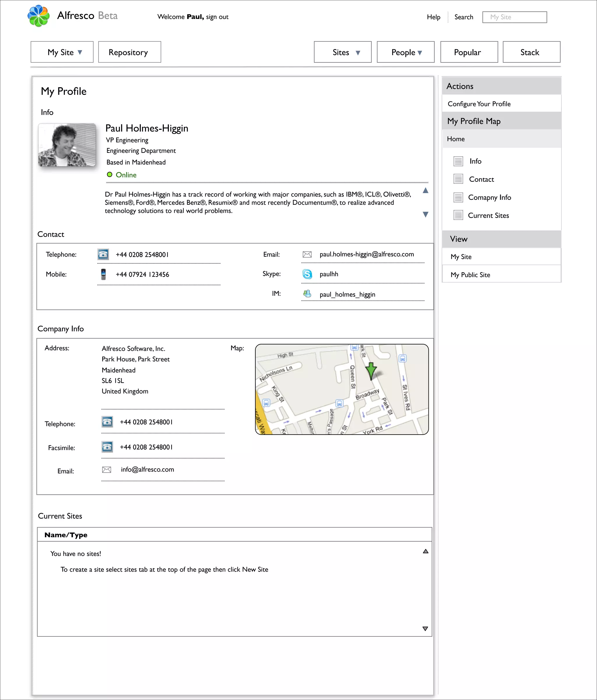Click the company Telephone phone icon
The width and height of the screenshot is (597, 700).
107,422
